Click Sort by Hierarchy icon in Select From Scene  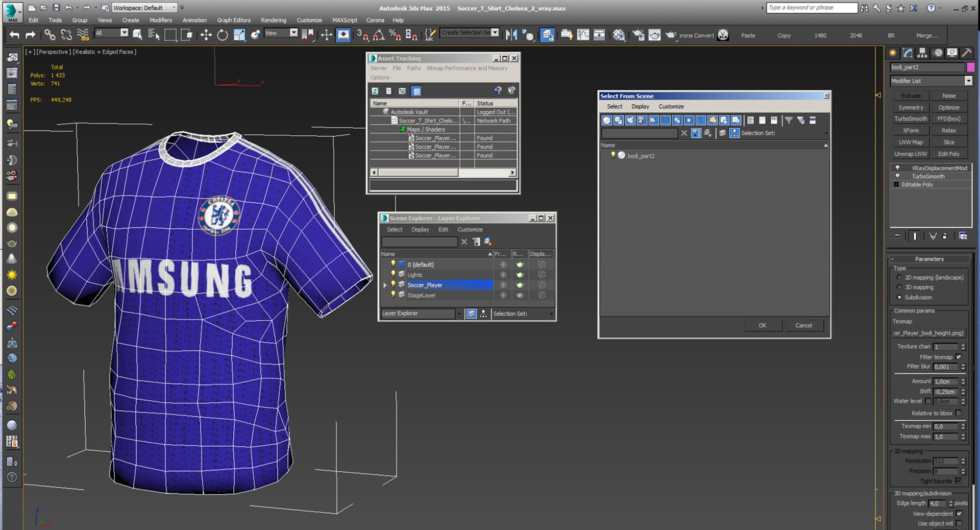(x=734, y=133)
